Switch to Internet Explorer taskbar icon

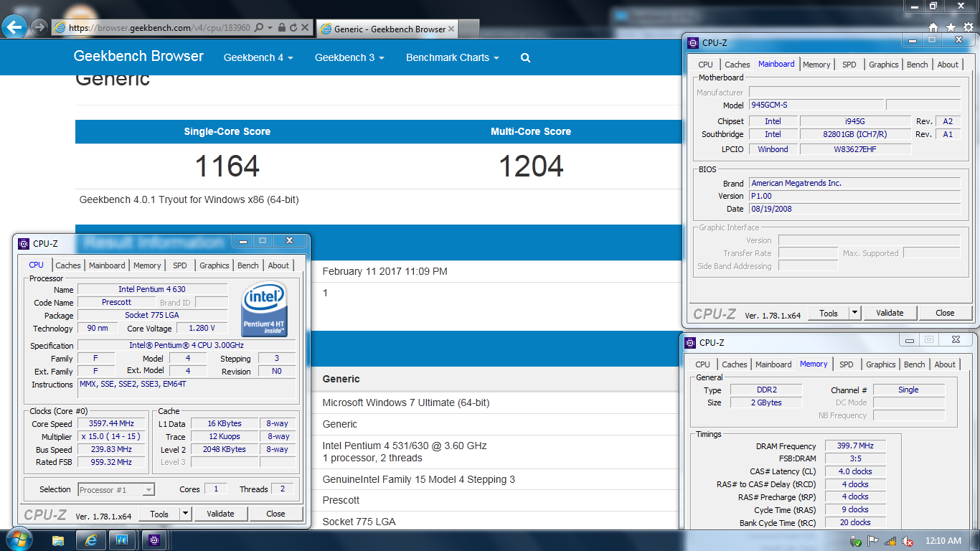[90, 540]
